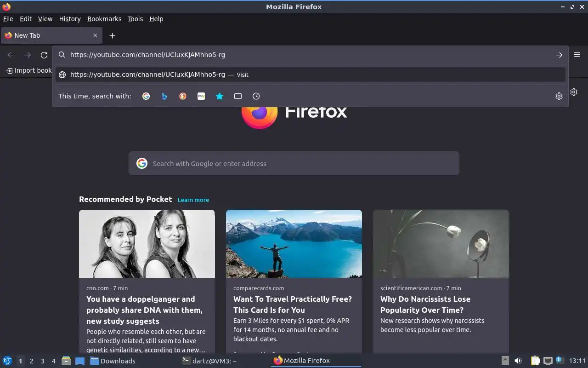
Task: Open 'Why Do Narcissists Lose Popularity' headline
Action: tap(425, 305)
